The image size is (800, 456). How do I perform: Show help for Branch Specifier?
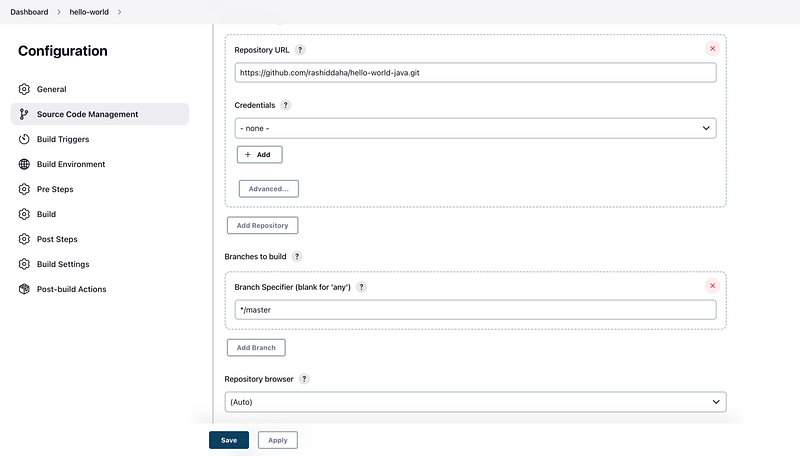361,287
